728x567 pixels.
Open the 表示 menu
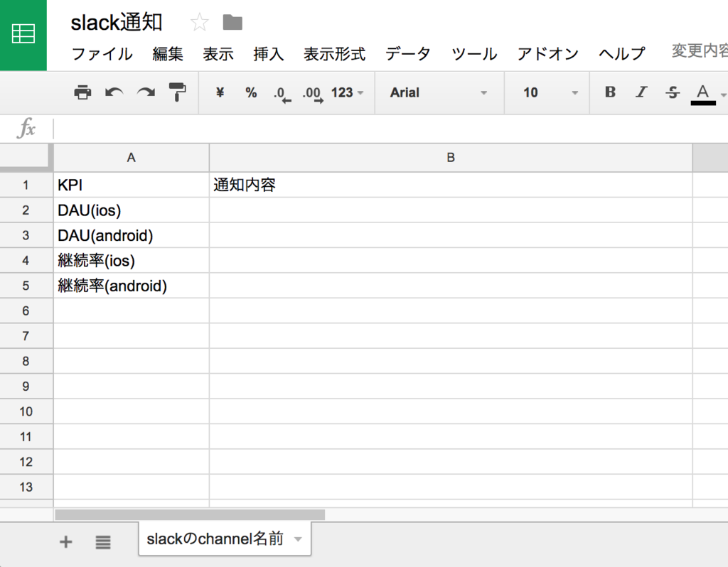(218, 54)
